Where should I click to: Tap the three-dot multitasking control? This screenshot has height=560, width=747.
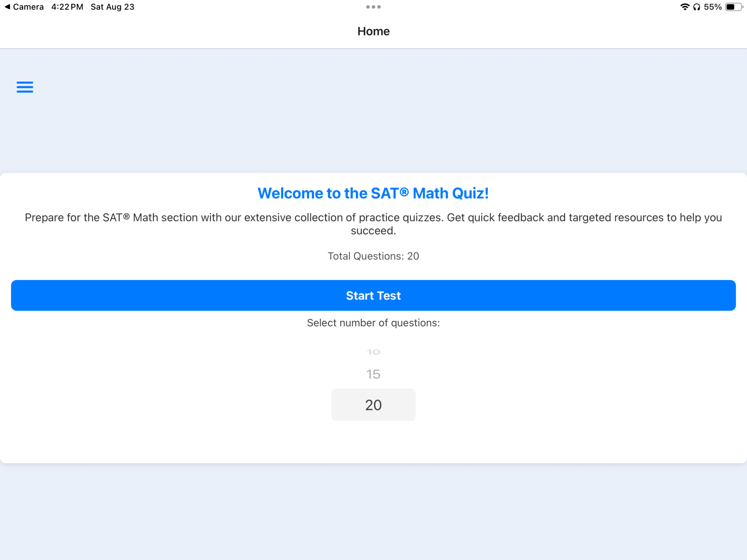coord(373,7)
